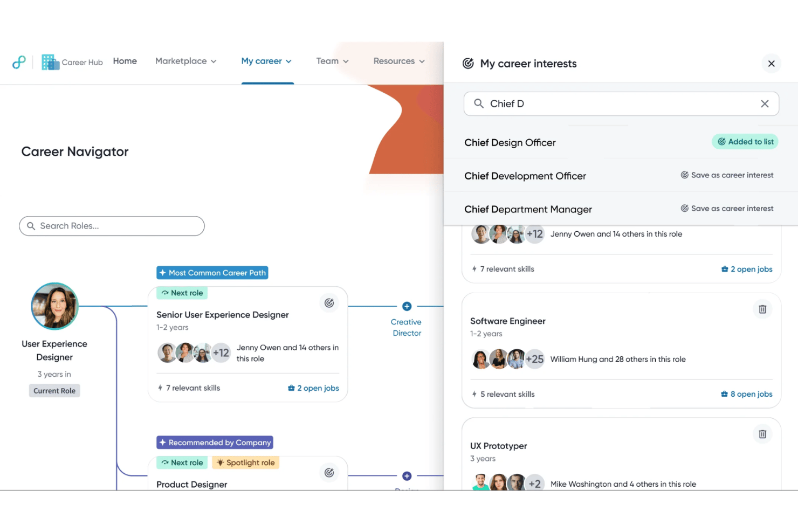This screenshot has height=532, width=798.
Task: Save Chief Development Officer as career interest
Action: pyautogui.click(x=727, y=175)
